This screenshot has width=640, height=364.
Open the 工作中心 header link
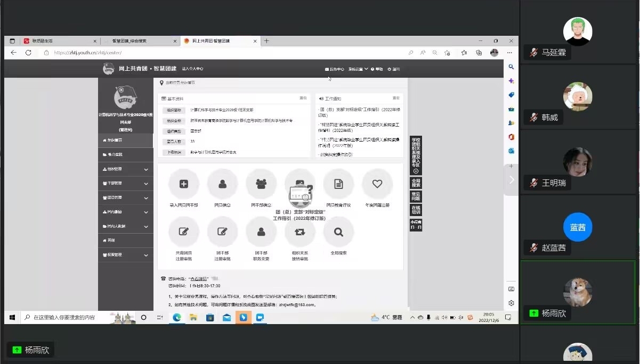coord(335,69)
